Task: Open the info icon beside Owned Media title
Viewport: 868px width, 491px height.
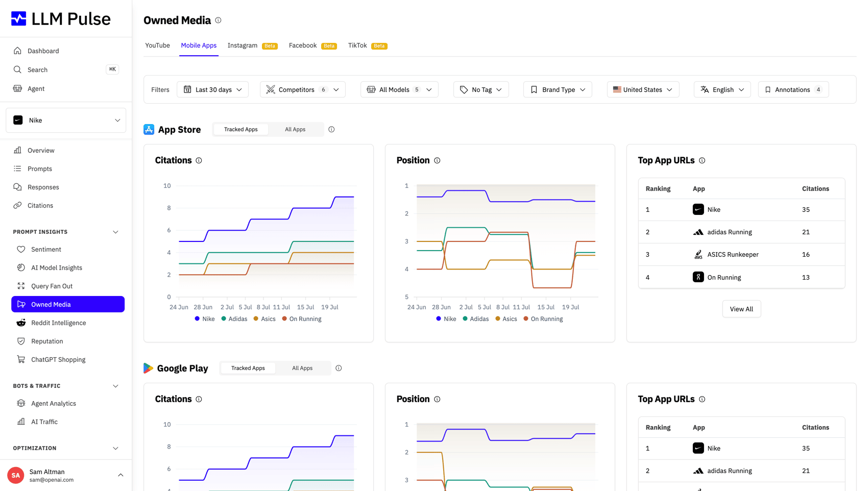Action: tap(218, 20)
